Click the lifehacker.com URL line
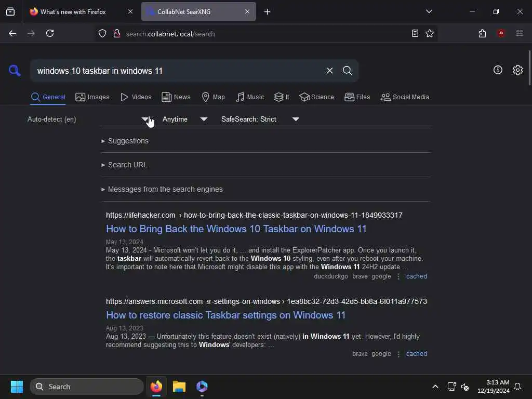 [x=254, y=215]
